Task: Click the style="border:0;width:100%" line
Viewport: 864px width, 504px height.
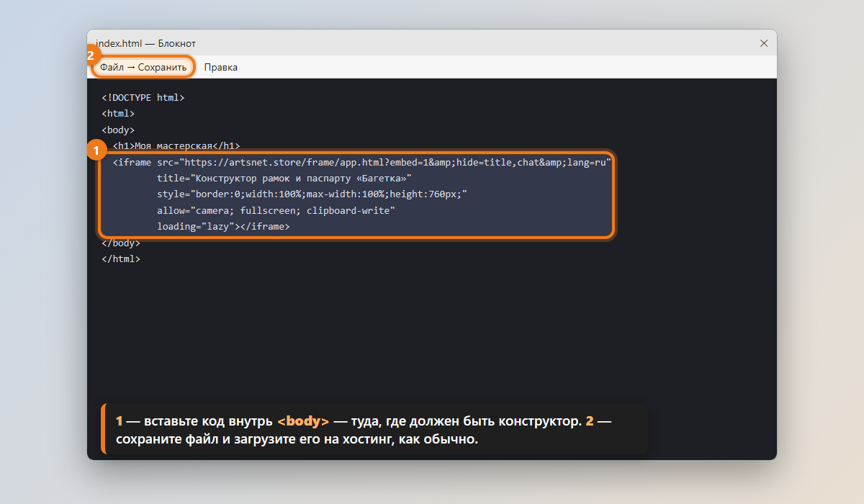Action: [312, 194]
